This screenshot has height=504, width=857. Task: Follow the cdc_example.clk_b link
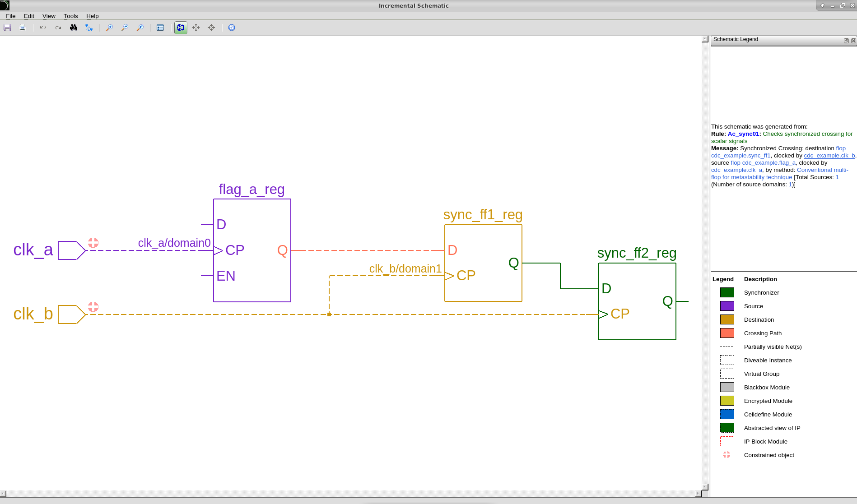point(829,156)
